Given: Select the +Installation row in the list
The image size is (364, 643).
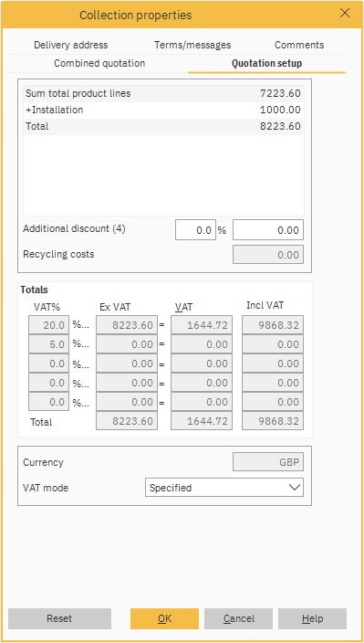Looking at the screenshot, I should pyautogui.click(x=163, y=110).
